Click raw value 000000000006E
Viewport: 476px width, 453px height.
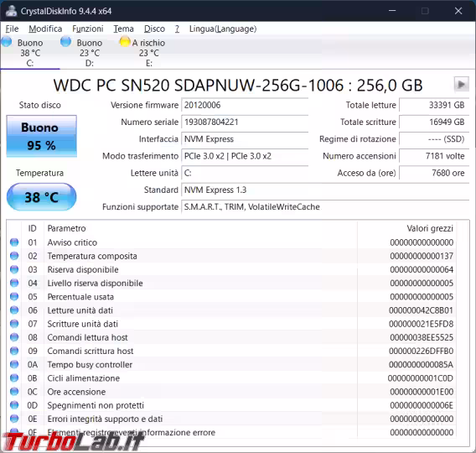tap(422, 405)
